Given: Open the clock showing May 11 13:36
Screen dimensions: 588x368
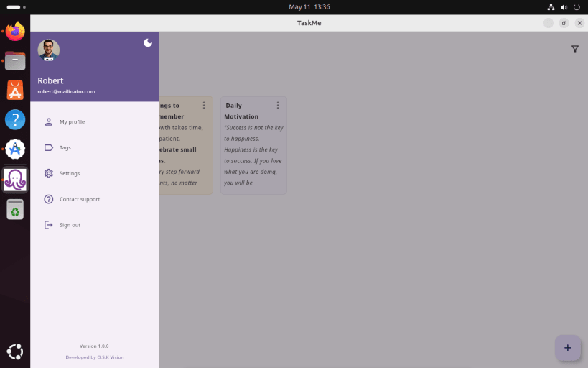Looking at the screenshot, I should point(309,6).
